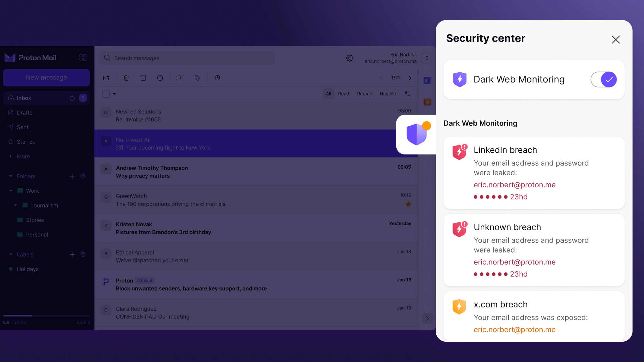Screen dimensions: 644x362
Task: Click into the Search messages field
Action: (187, 58)
